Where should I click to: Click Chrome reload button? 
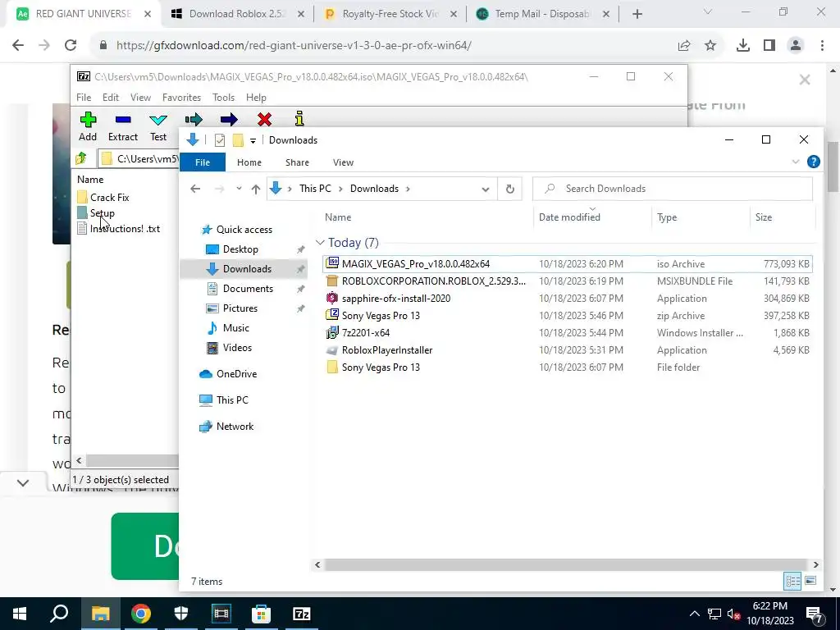[x=71, y=46]
